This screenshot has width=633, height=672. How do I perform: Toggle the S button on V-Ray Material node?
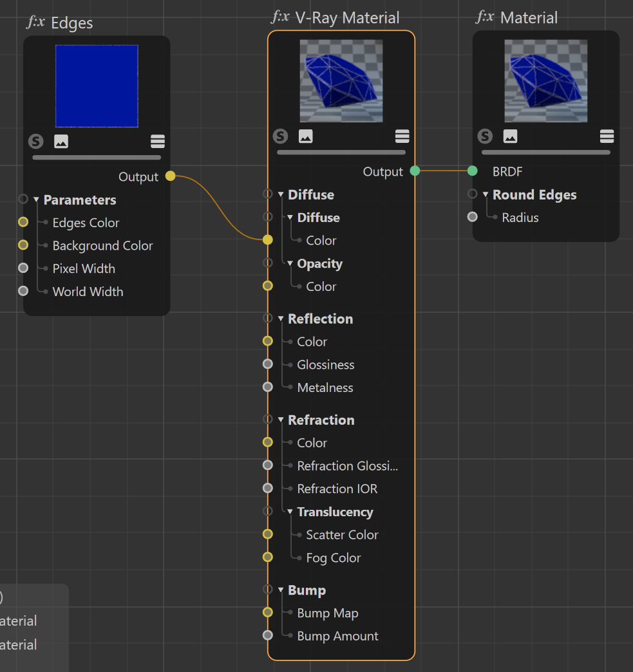[x=281, y=136]
